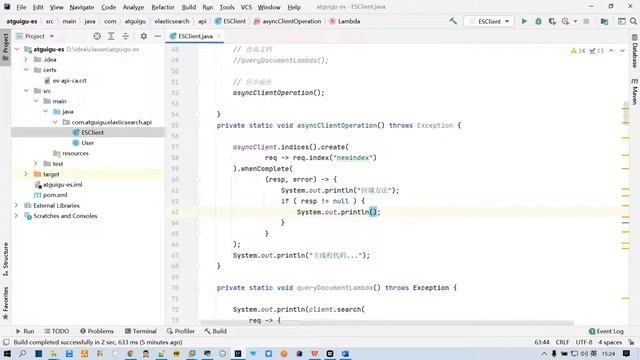Screen dimensions: 640x360
Task: Collapse the atguigu-es root folder
Action: coord(17,49)
